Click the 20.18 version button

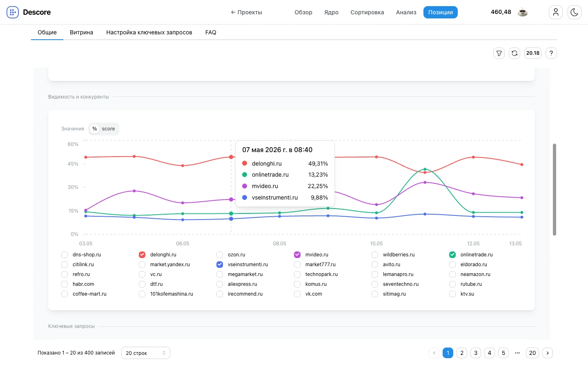(x=533, y=53)
